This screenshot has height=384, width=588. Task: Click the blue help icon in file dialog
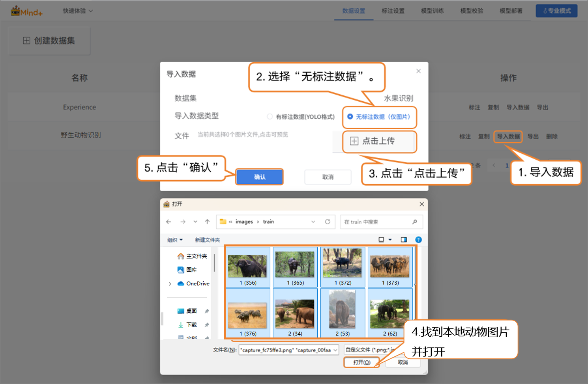[418, 240]
